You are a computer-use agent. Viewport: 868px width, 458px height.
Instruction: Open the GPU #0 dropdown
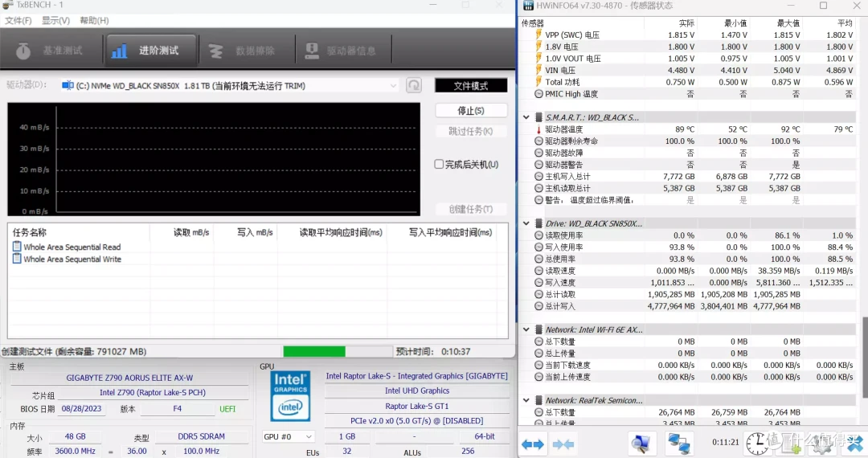[x=287, y=436]
